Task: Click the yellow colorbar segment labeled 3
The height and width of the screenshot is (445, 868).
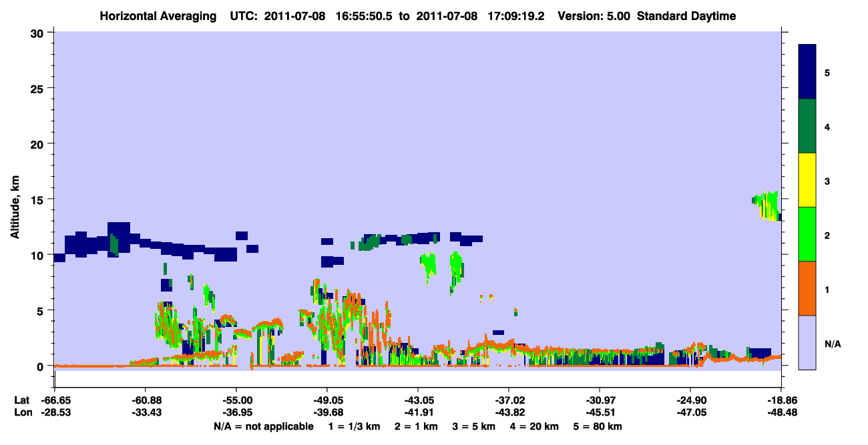Action: (x=807, y=180)
